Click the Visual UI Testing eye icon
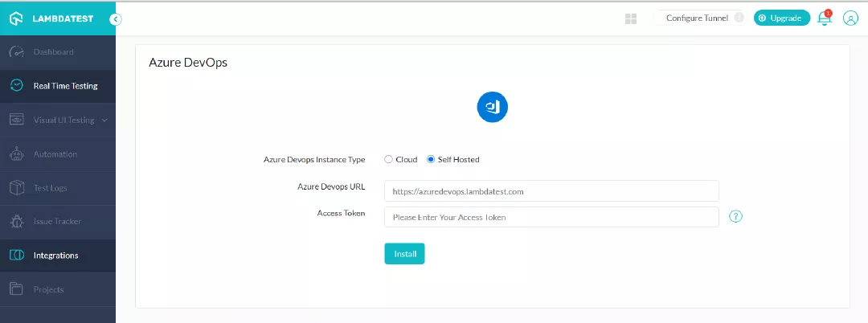Screen dimensions: 868x323 [x=17, y=120]
